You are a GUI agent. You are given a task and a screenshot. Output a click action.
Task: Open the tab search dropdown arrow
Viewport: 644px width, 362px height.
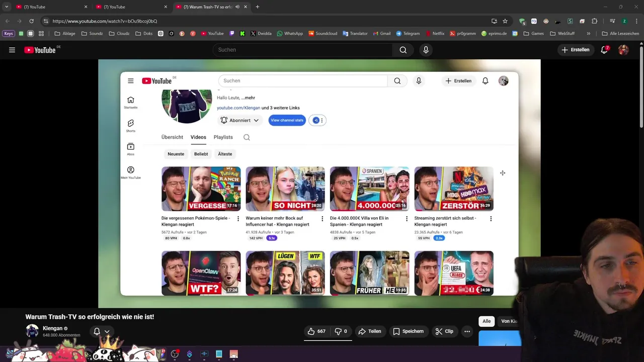pos(6,7)
